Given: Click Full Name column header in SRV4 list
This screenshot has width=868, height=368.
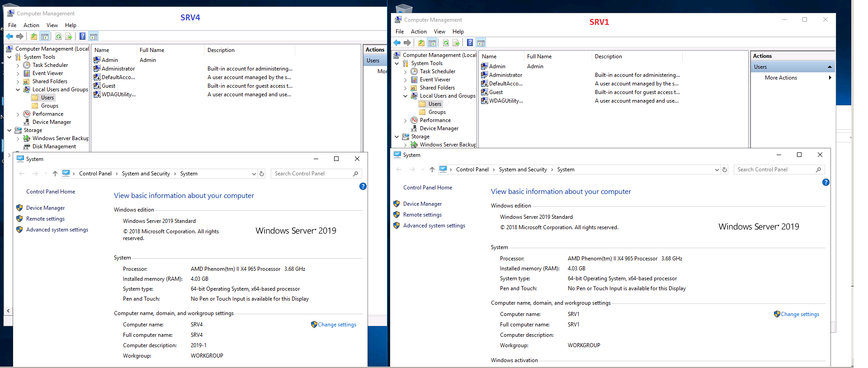Looking at the screenshot, I should pyautogui.click(x=170, y=50).
